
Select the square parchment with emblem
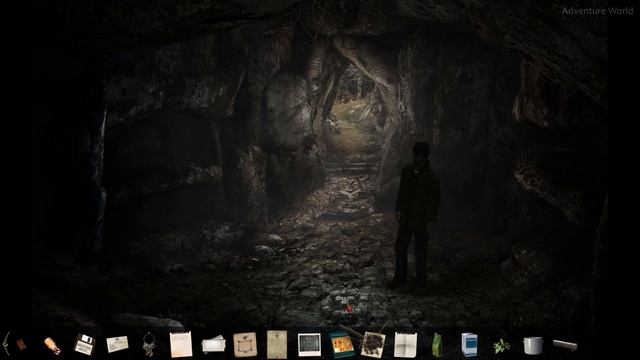pyautogui.click(x=245, y=345)
